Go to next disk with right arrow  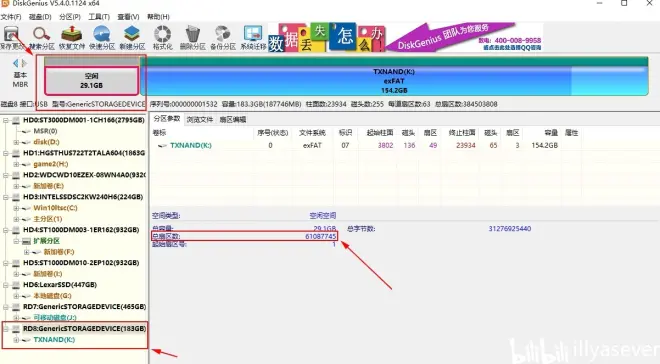click(24, 63)
